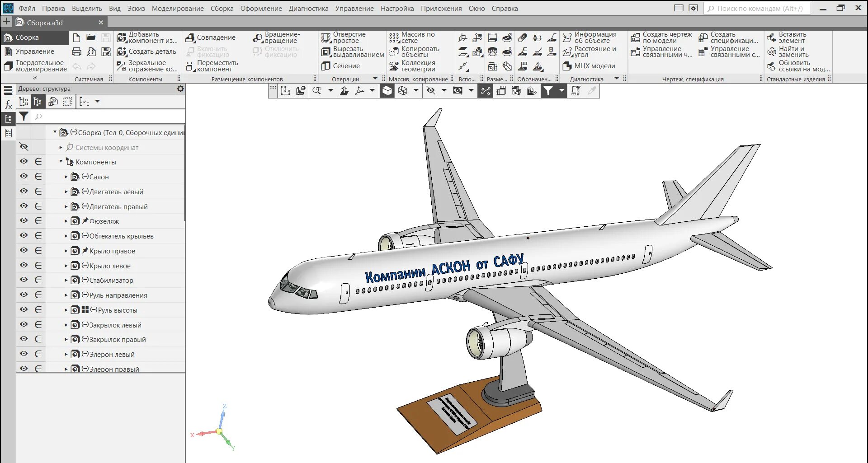868x463 pixels.
Task: Open the Справка menu
Action: [x=505, y=8]
